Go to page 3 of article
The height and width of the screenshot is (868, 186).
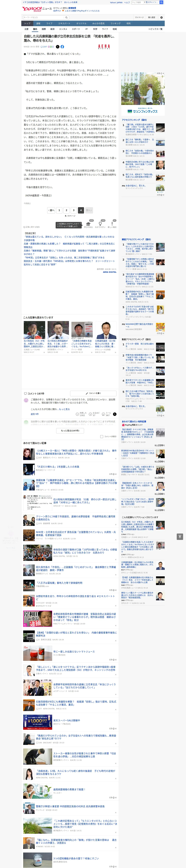coord(74,210)
